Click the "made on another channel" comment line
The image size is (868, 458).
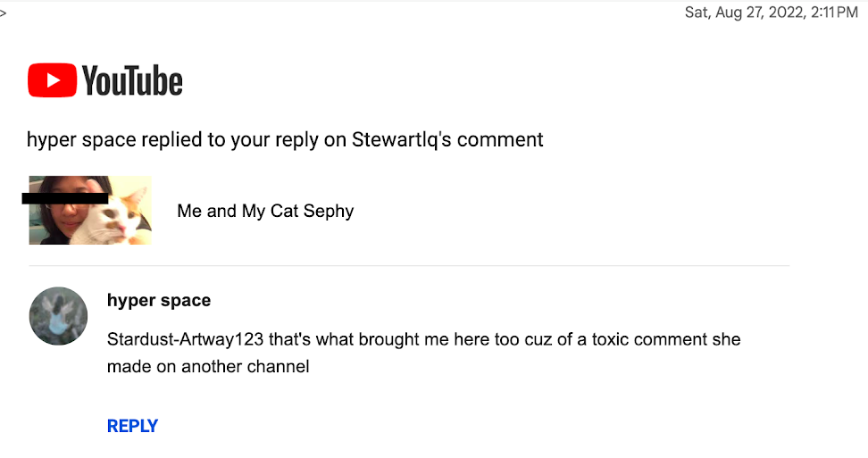click(x=208, y=366)
